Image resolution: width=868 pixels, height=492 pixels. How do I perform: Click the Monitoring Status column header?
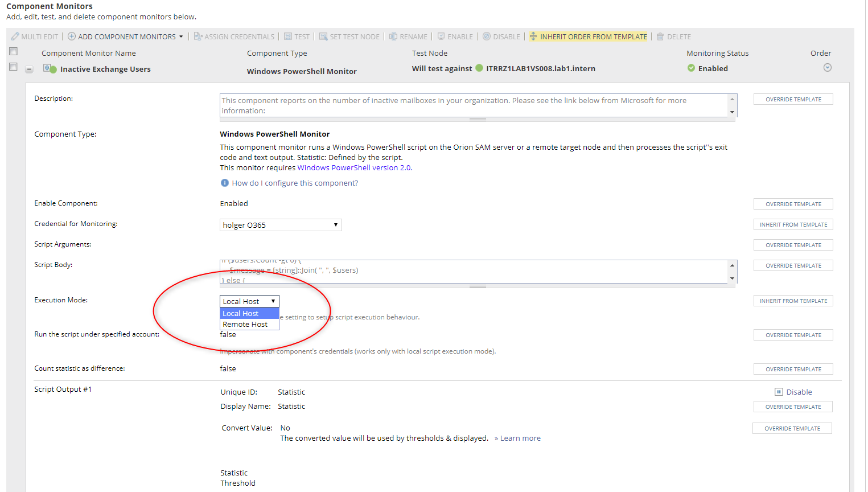pyautogui.click(x=717, y=53)
